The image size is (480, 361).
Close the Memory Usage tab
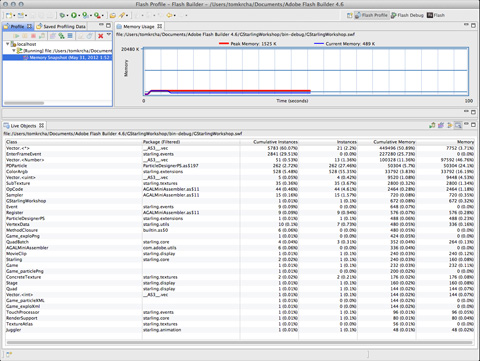159,26
